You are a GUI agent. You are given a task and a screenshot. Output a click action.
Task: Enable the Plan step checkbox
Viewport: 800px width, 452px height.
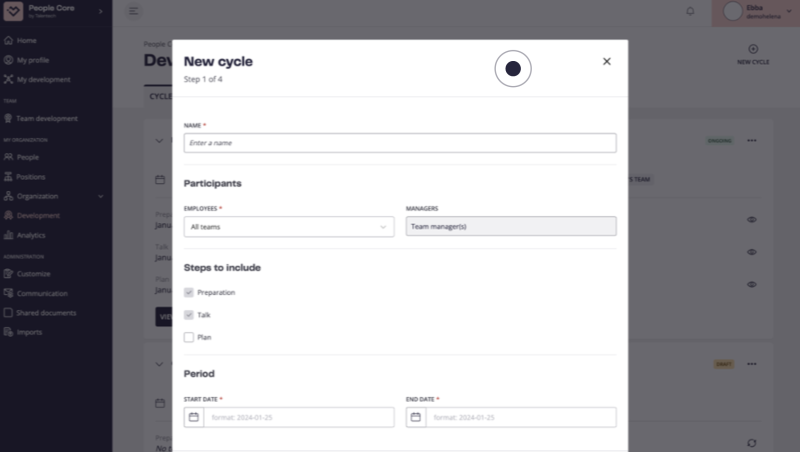[189, 337]
